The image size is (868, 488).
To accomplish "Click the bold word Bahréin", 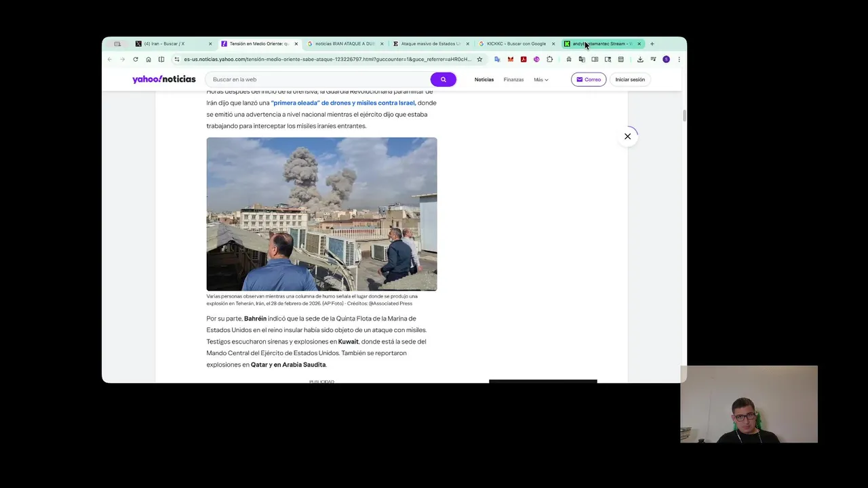I will point(255,319).
